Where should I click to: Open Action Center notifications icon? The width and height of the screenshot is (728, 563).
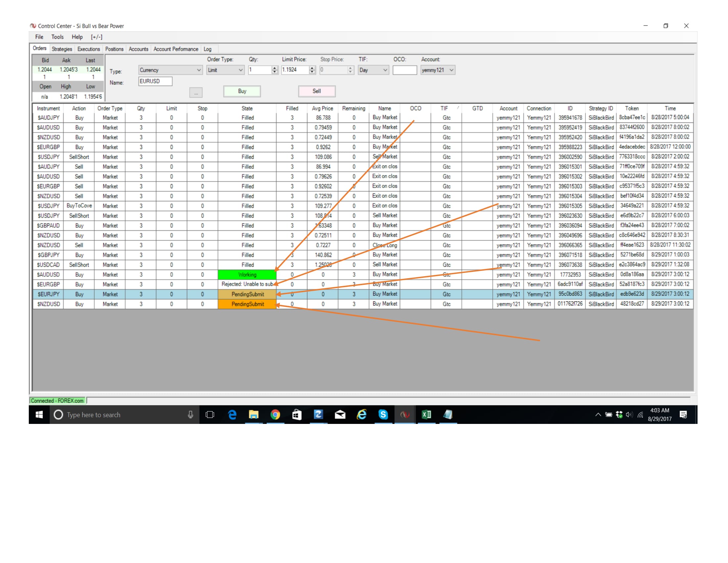[x=683, y=415]
